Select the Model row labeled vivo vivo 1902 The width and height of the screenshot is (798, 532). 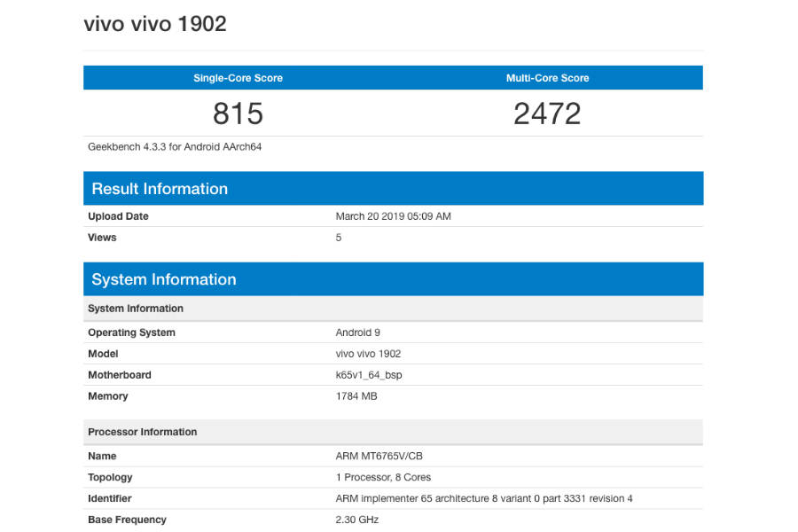point(103,353)
